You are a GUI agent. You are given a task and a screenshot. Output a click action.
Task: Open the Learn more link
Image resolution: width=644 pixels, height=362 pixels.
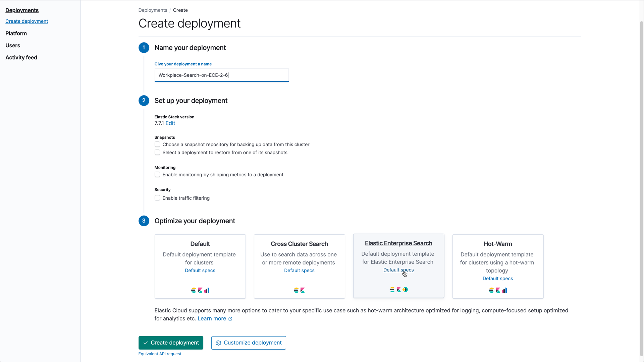tap(212, 319)
